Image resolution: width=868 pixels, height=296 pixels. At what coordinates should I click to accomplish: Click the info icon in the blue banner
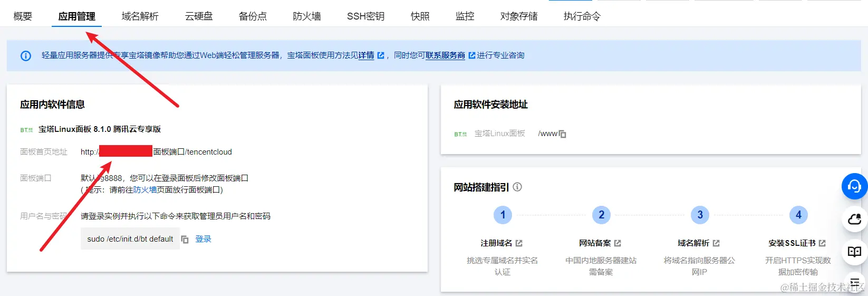[x=26, y=55]
